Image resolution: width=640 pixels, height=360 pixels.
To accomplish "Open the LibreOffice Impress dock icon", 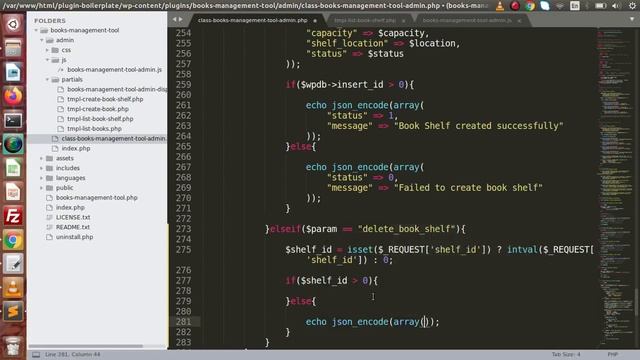I will pyautogui.click(x=13, y=192).
